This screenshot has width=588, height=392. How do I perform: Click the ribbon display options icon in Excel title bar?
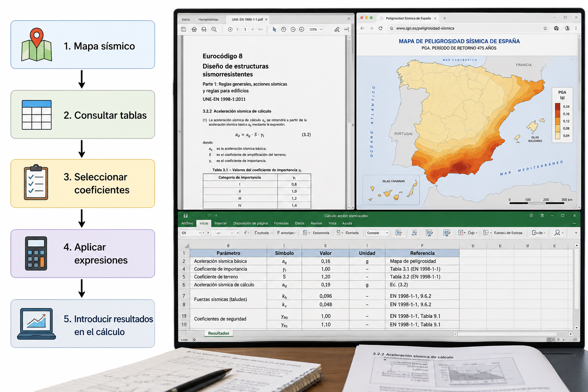(531, 216)
